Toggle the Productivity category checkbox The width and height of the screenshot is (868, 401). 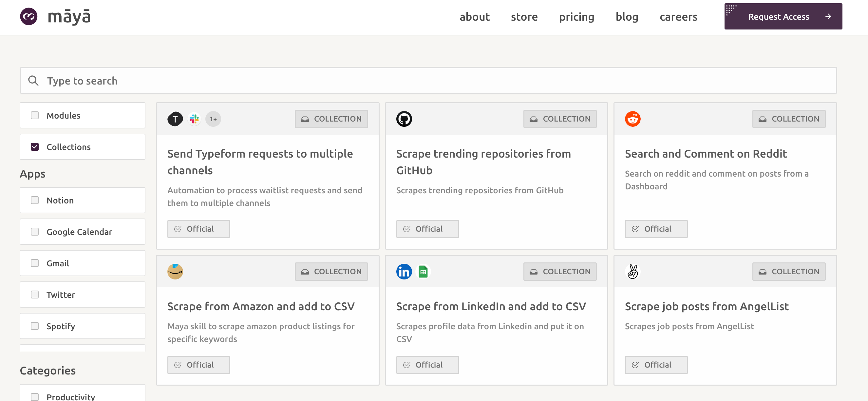(35, 397)
